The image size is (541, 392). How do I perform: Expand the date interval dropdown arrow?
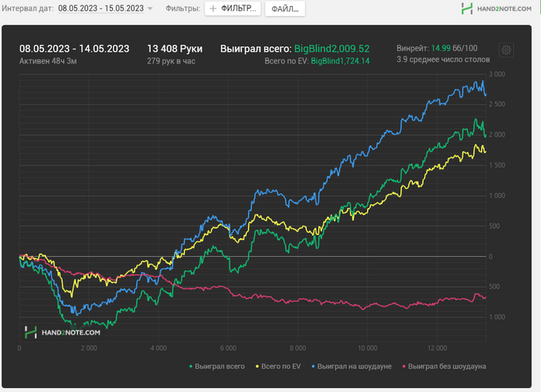click(150, 9)
